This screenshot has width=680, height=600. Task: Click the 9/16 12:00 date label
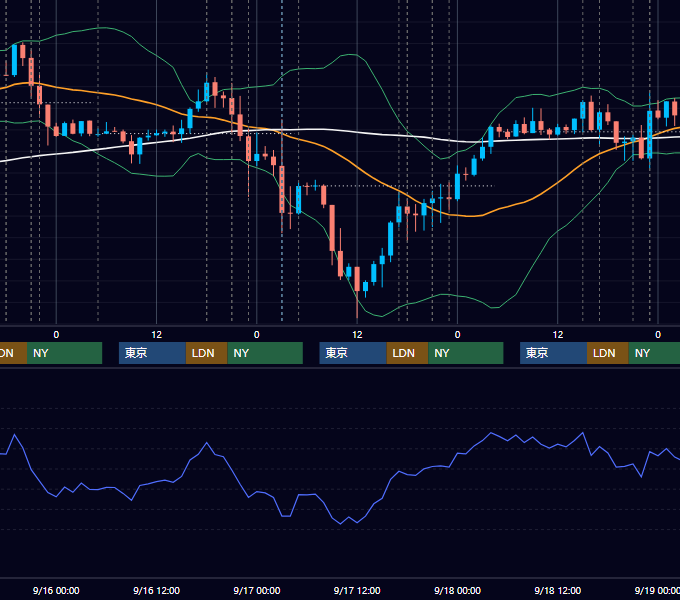(x=157, y=590)
